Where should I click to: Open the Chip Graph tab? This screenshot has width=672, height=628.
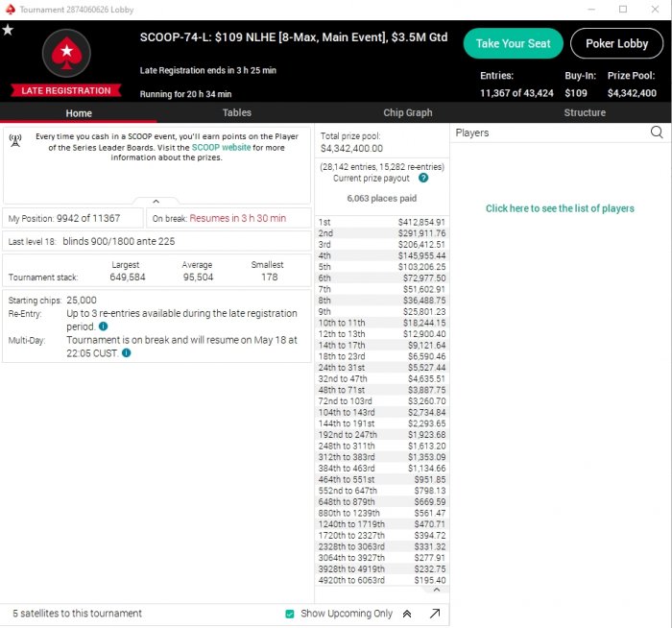tap(408, 112)
